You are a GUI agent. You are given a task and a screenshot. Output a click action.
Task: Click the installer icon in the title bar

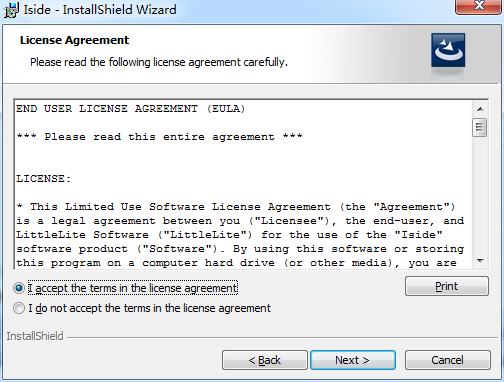click(x=11, y=10)
